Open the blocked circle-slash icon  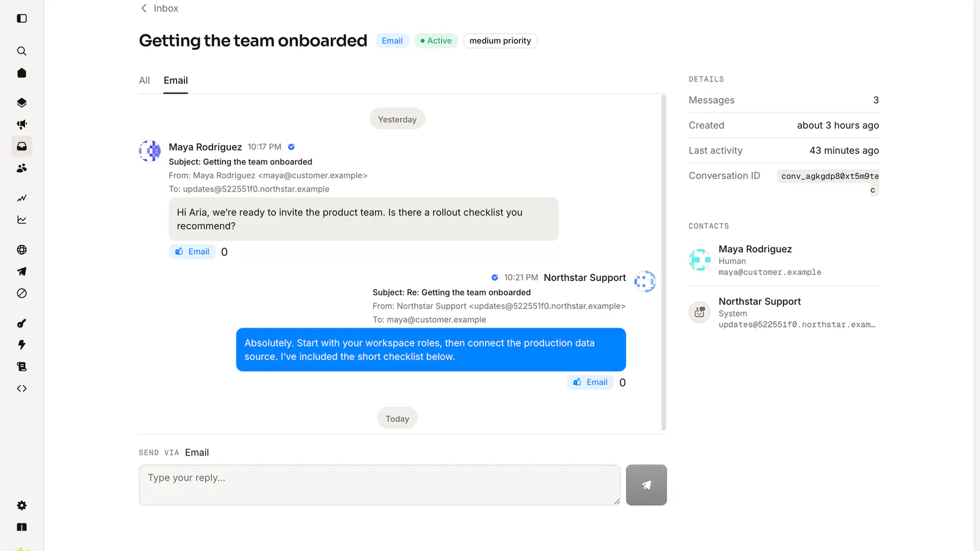click(x=22, y=293)
